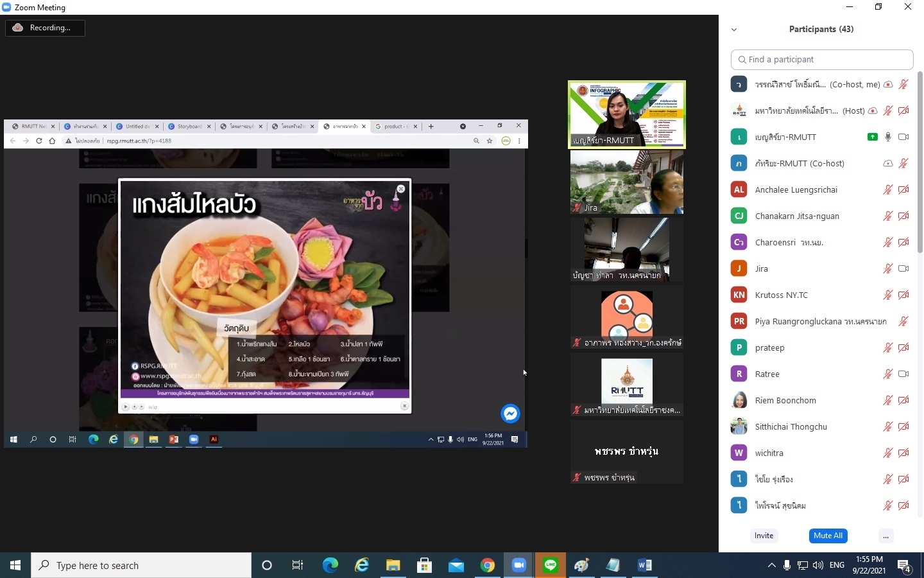Click the Mute All button
Image resolution: width=924 pixels, height=578 pixels.
coord(828,536)
